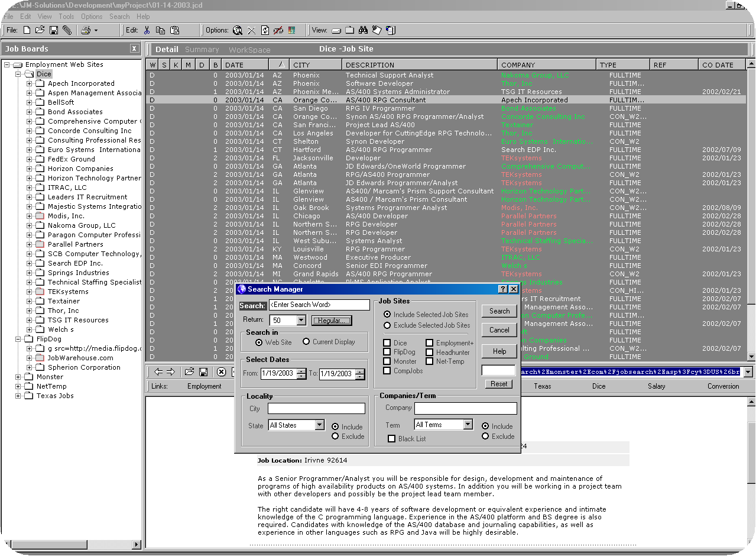Check the Monster job site checkbox
Image resolution: width=756 pixels, height=556 pixels.
387,361
